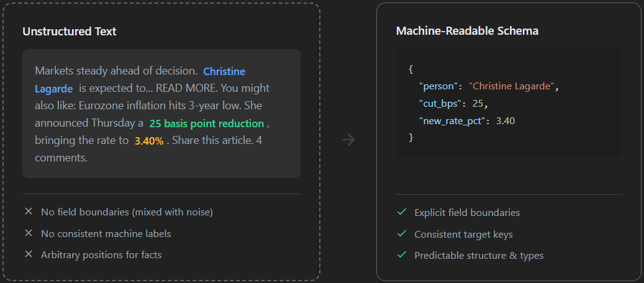644x283 pixels.
Task: Click the opening curly brace in the JSON
Action: point(410,70)
